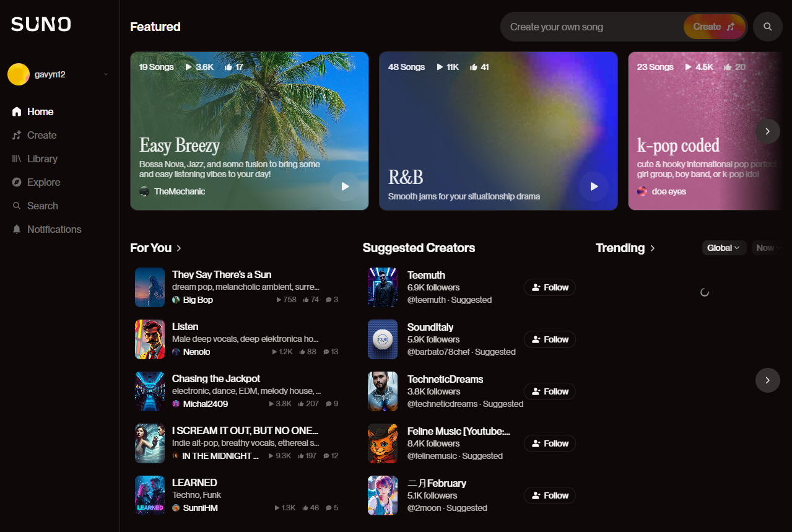Open the Easy Breezy playlist title
This screenshot has height=532, width=792.
click(x=180, y=146)
